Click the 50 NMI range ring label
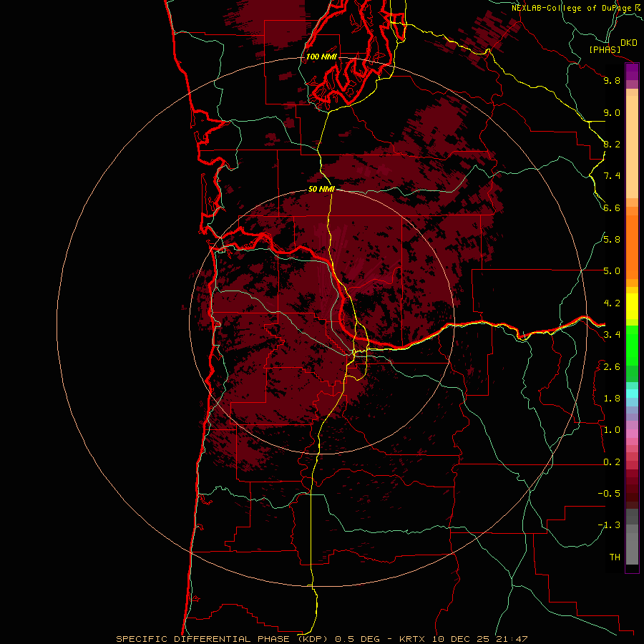 [321, 189]
